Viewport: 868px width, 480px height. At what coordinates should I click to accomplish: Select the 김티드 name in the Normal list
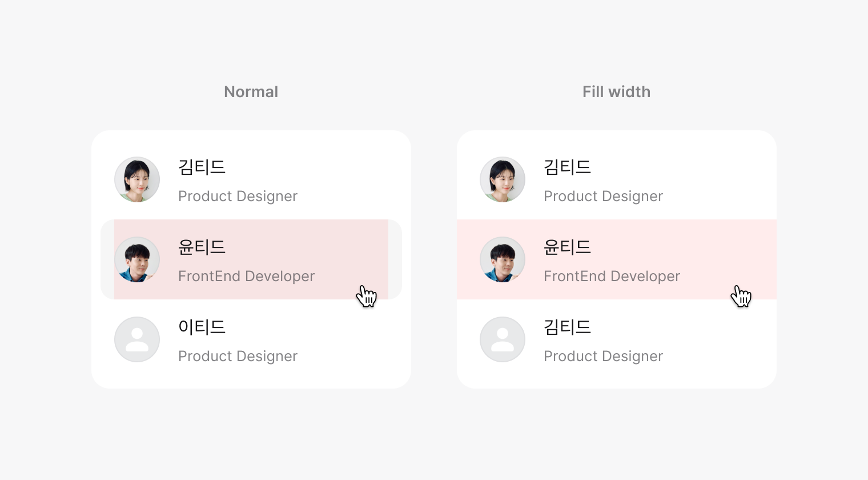202,167
